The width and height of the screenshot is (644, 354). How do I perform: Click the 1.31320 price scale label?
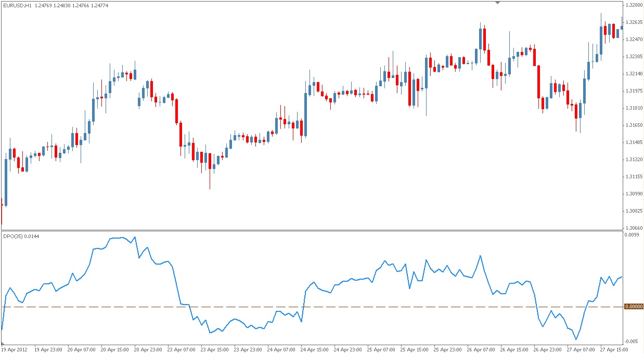coord(635,160)
